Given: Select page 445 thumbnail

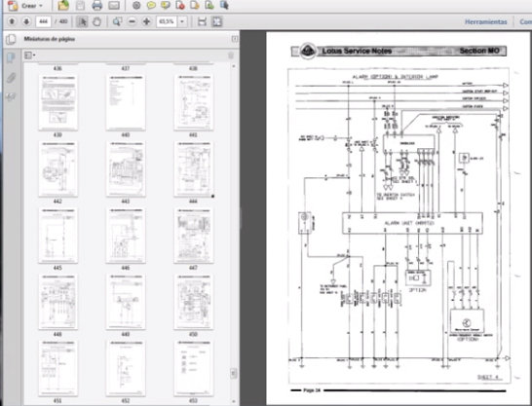Looking at the screenshot, I should (57, 236).
